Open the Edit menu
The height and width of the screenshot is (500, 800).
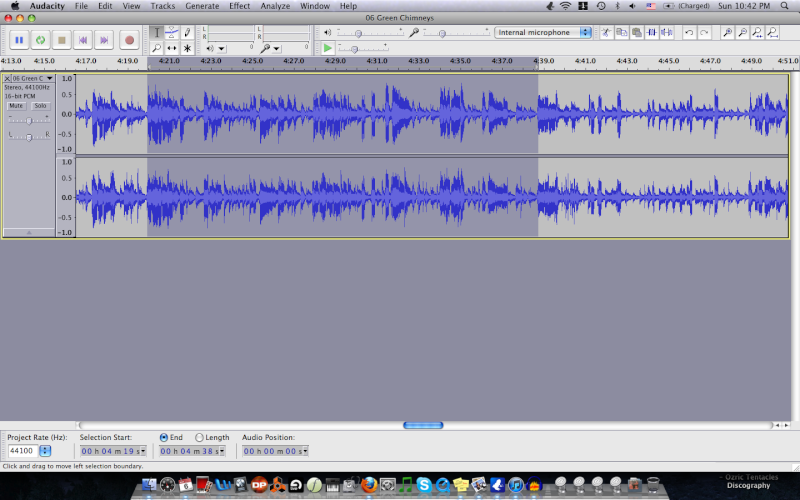pyautogui.click(x=105, y=6)
